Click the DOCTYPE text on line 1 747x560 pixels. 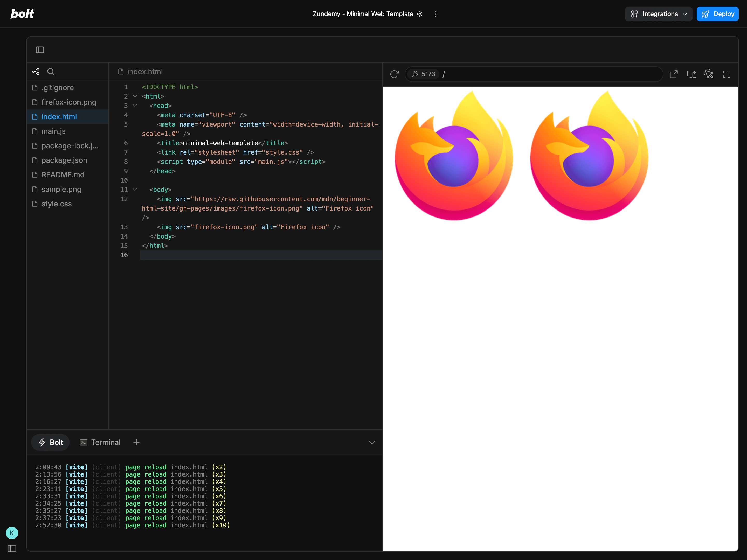click(x=170, y=87)
